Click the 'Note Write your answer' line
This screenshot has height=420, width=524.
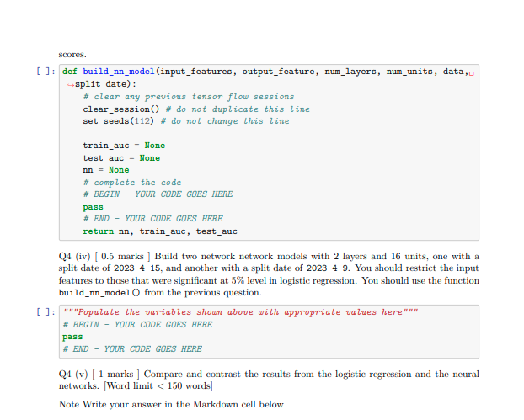tap(171, 404)
